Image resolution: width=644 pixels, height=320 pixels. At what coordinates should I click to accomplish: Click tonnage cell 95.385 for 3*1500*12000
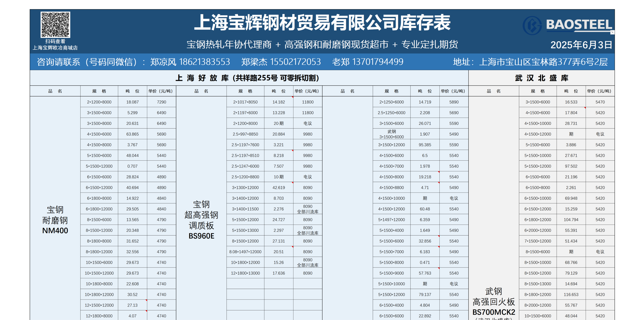click(x=425, y=145)
